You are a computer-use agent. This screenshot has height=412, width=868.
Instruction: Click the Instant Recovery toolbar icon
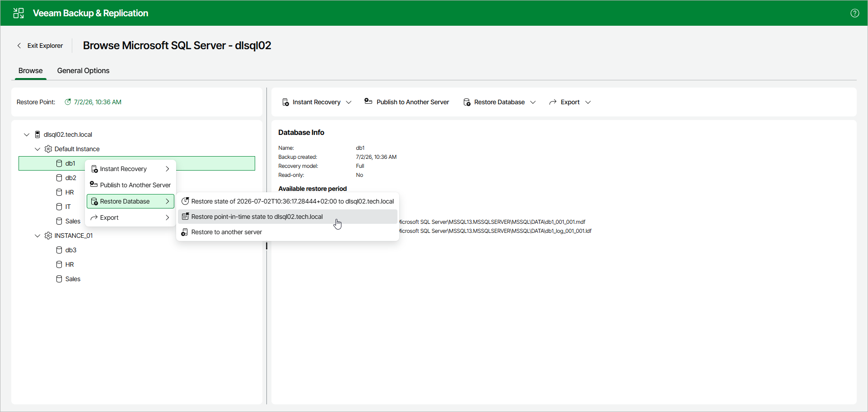(x=285, y=102)
